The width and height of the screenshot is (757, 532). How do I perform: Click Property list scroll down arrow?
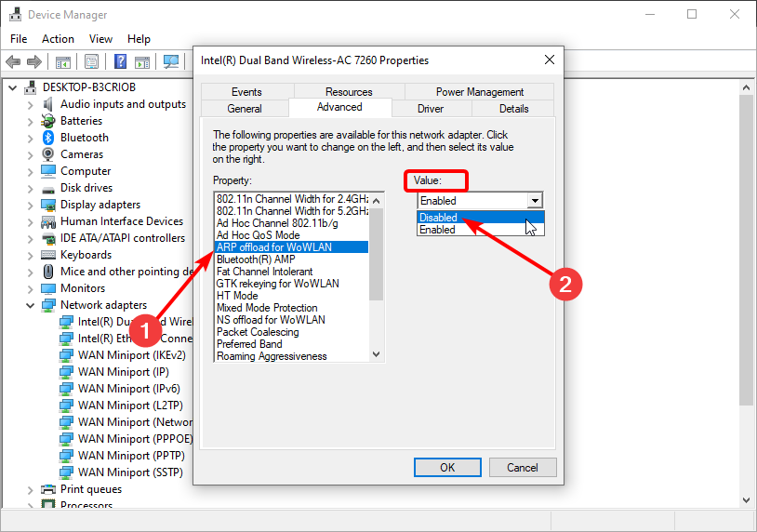click(377, 354)
